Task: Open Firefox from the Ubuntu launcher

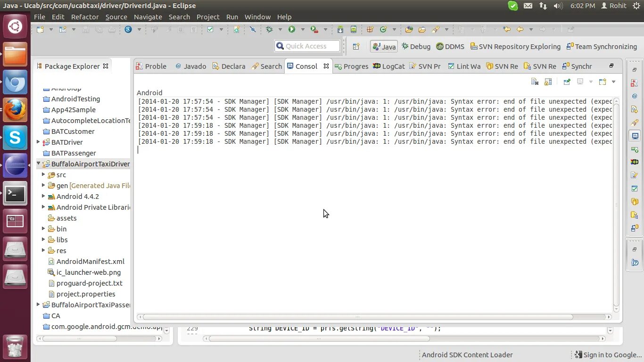Action: click(15, 110)
